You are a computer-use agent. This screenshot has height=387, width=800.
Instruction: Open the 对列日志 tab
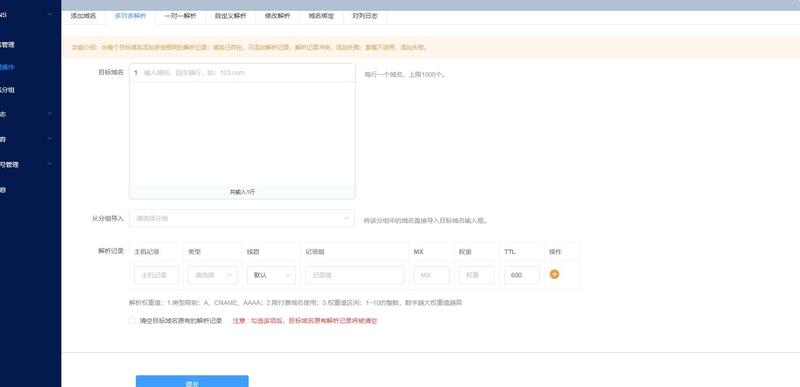(x=365, y=16)
